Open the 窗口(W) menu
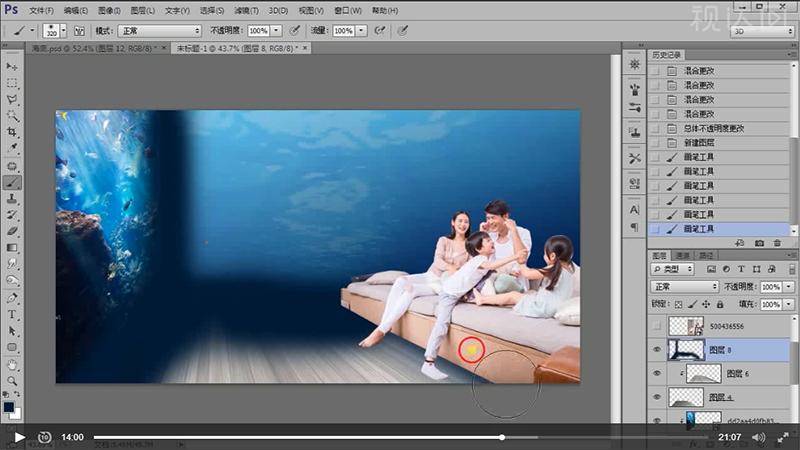 (x=347, y=10)
